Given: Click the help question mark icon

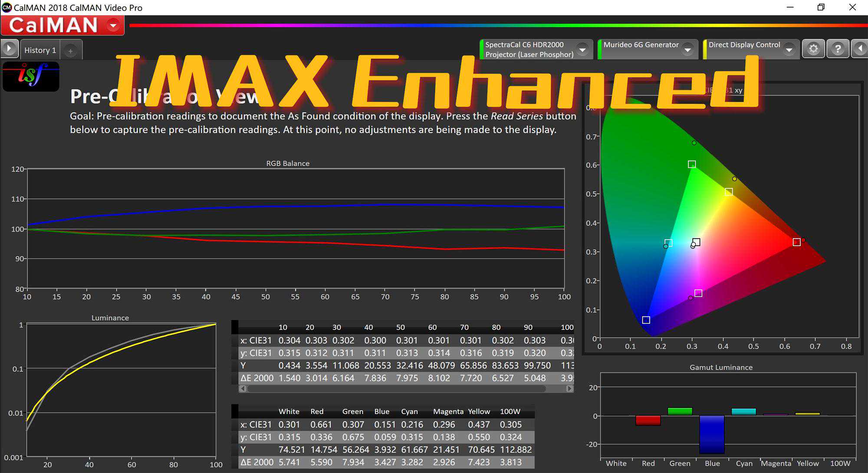Looking at the screenshot, I should coord(837,49).
